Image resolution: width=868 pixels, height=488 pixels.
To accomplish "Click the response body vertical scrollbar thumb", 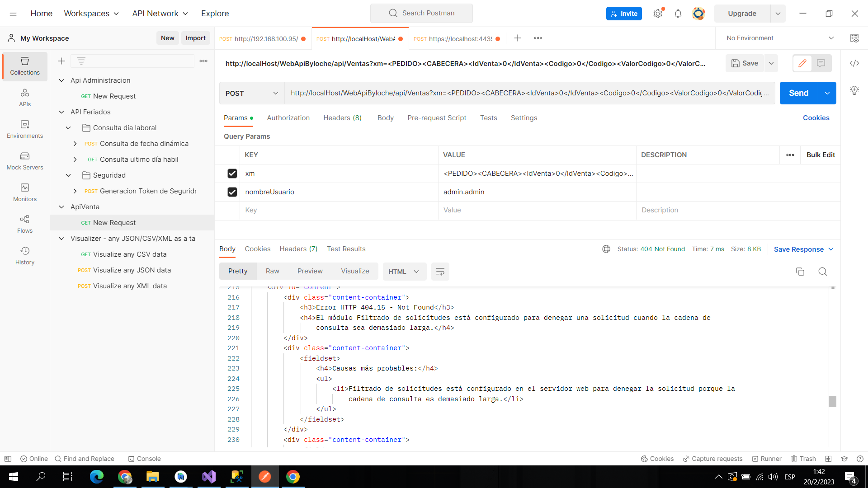I will pyautogui.click(x=833, y=401).
